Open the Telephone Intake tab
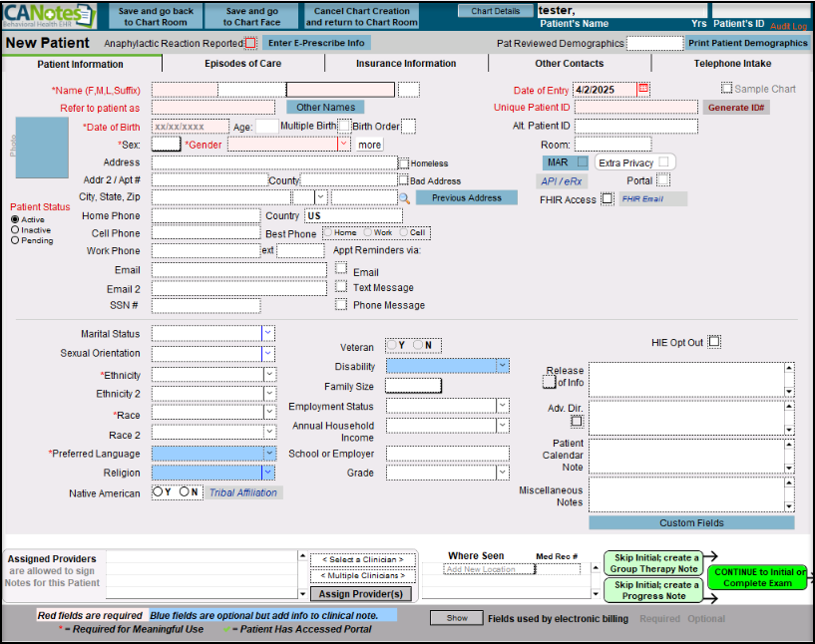This screenshot has height=644, width=815. pos(732,64)
